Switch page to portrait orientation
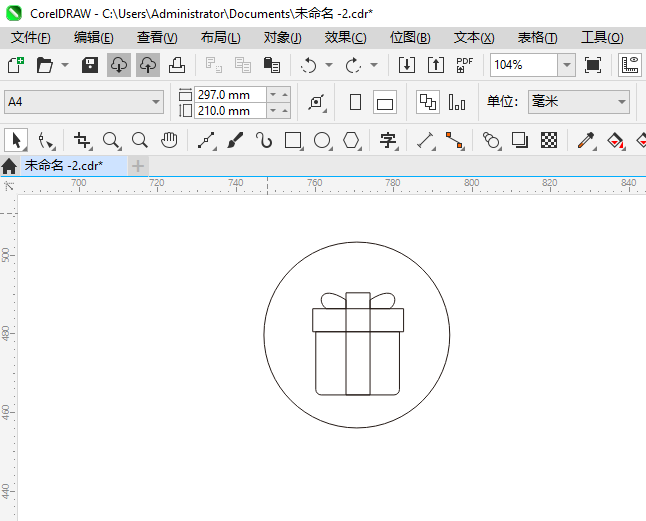The image size is (646, 521). click(x=355, y=102)
